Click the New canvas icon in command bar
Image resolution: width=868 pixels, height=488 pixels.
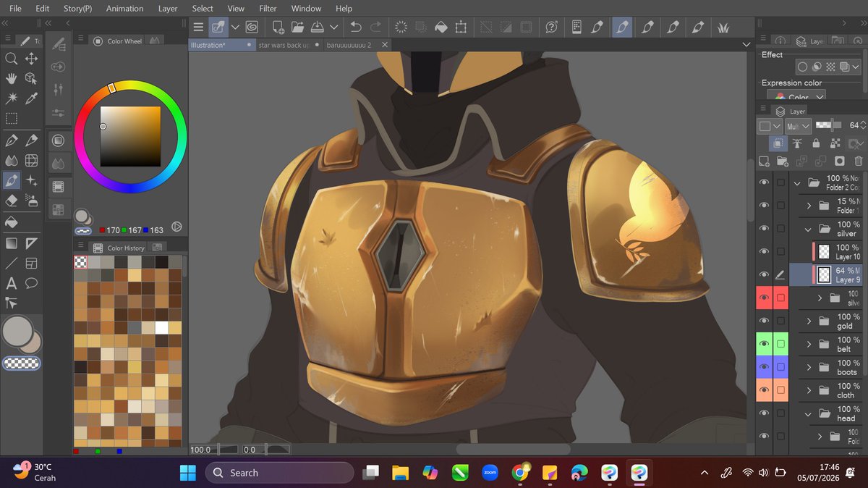[x=278, y=28]
